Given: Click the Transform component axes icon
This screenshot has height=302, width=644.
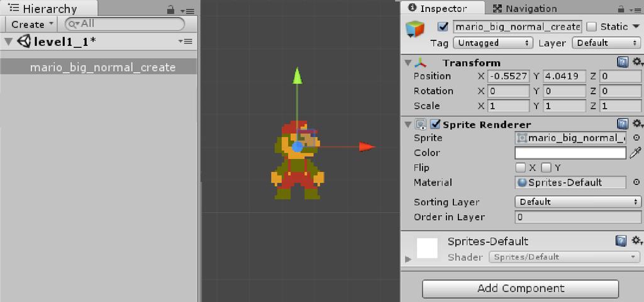Looking at the screenshot, I should 420,63.
